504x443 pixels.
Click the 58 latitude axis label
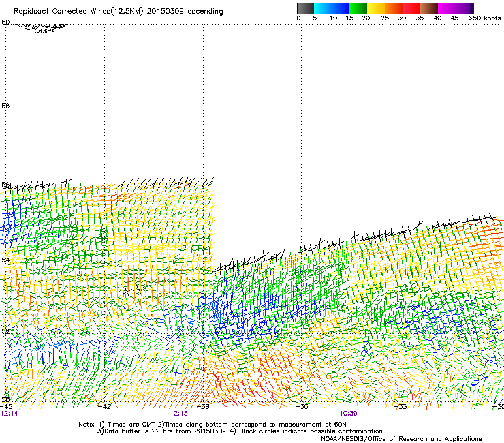[5, 106]
